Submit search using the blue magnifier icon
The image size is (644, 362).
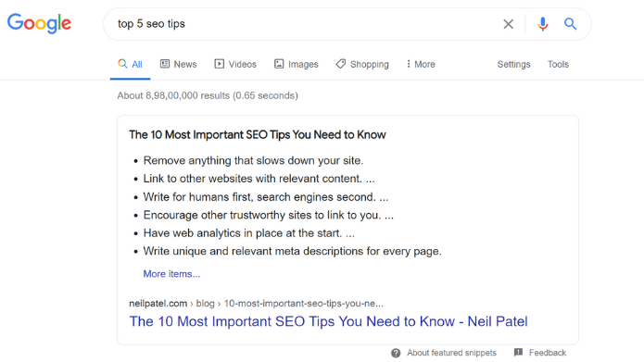570,24
